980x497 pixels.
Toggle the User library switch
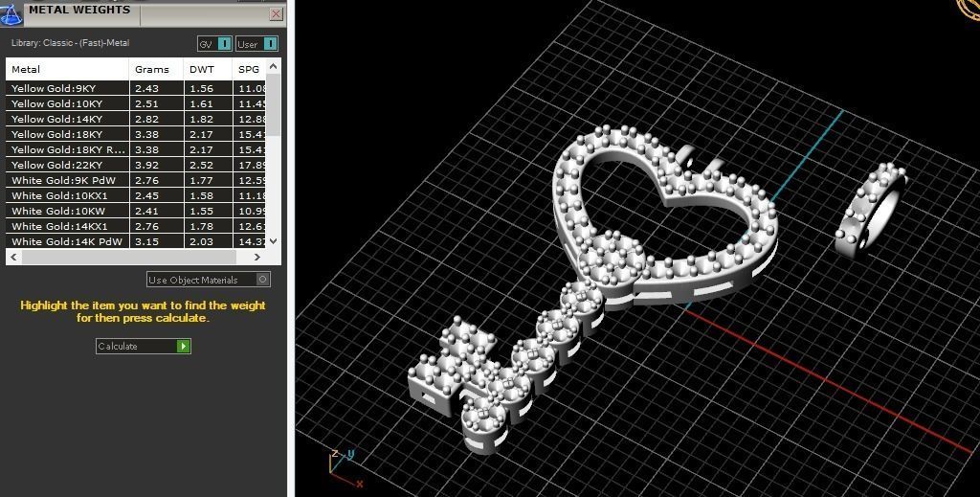[x=256, y=44]
